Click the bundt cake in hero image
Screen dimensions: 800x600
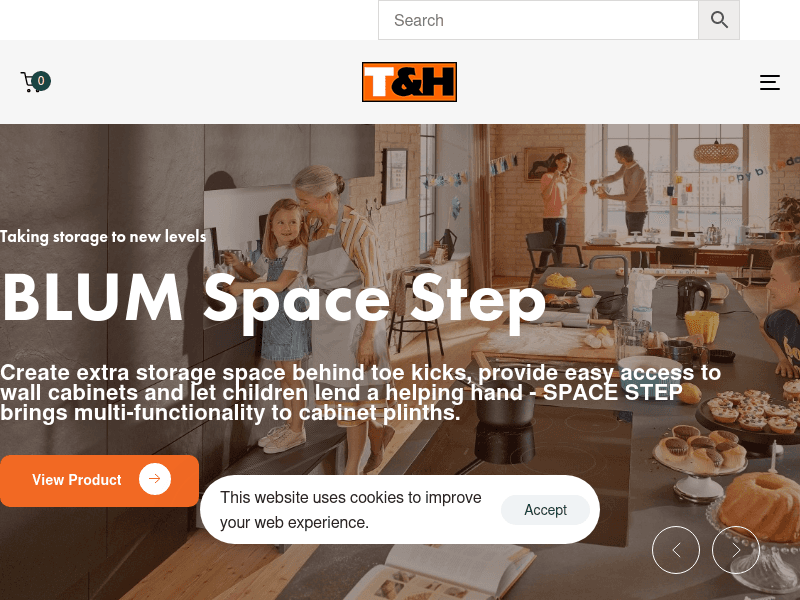[x=759, y=507]
